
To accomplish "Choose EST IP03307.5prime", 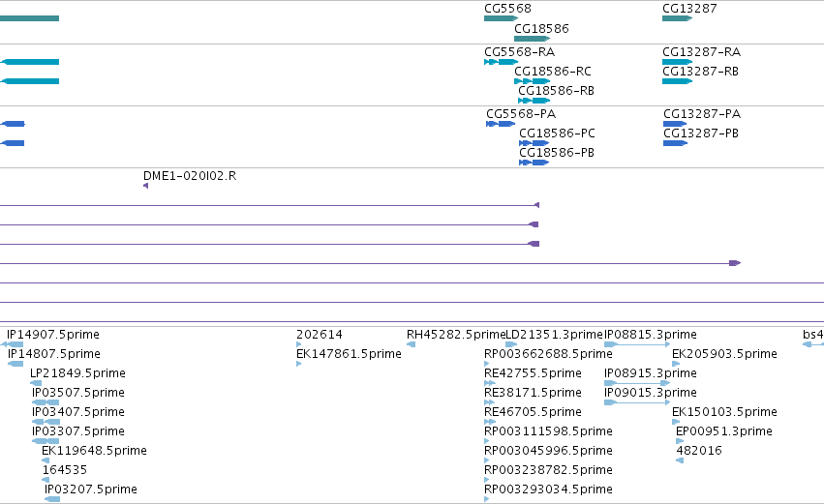I will coord(46,441).
